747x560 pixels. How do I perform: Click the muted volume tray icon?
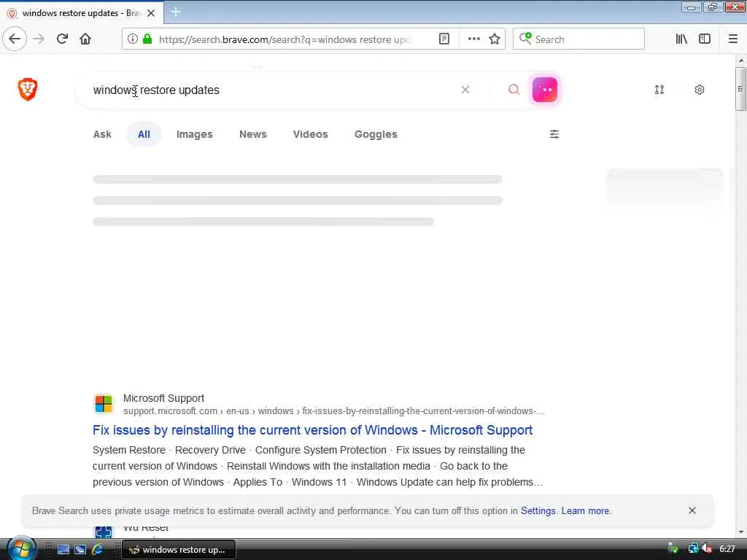707,548
